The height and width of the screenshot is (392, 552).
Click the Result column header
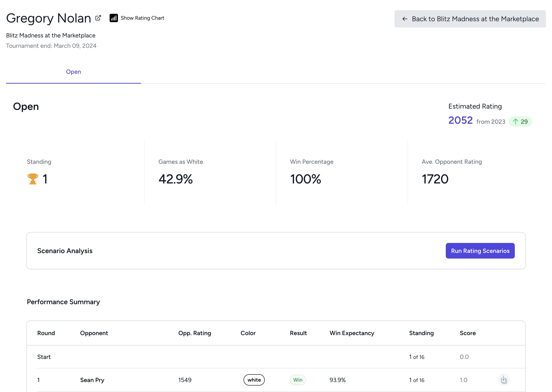[298, 333]
